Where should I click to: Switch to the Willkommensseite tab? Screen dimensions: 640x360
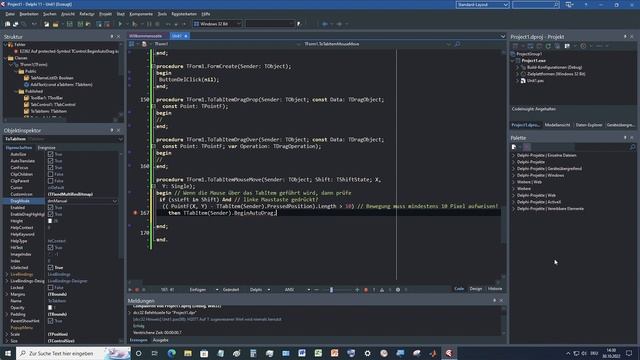pyautogui.click(x=146, y=36)
